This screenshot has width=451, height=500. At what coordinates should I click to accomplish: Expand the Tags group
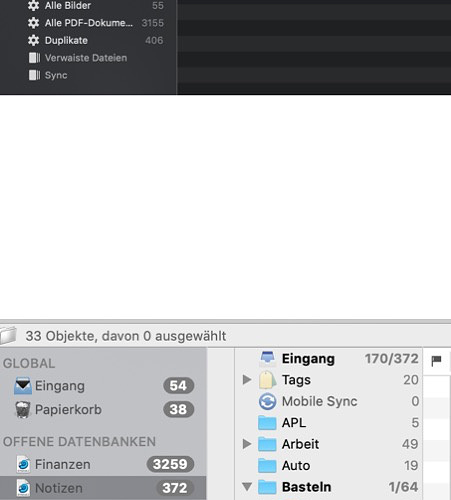247,379
